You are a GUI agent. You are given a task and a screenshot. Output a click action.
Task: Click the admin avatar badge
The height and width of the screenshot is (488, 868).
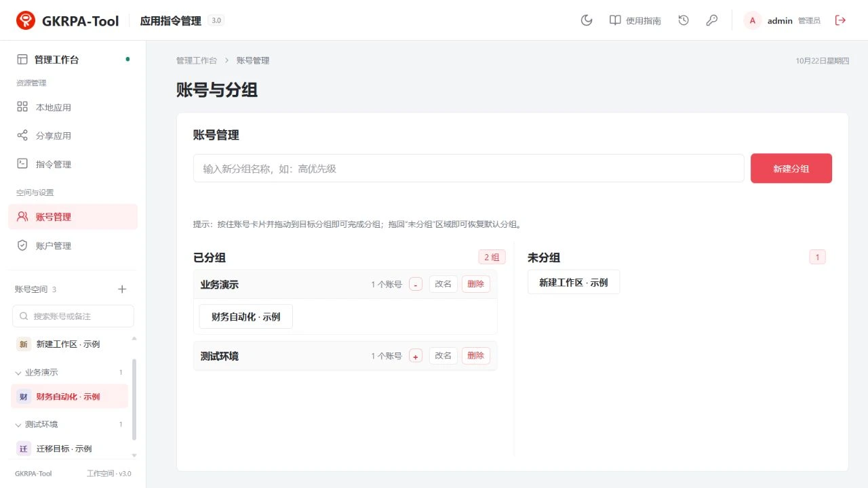coord(753,20)
